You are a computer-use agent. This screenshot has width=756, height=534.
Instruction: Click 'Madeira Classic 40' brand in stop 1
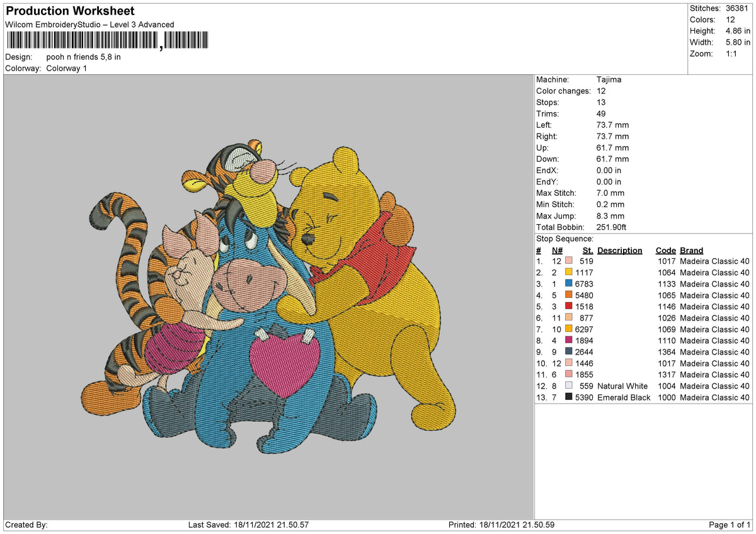coord(715,261)
